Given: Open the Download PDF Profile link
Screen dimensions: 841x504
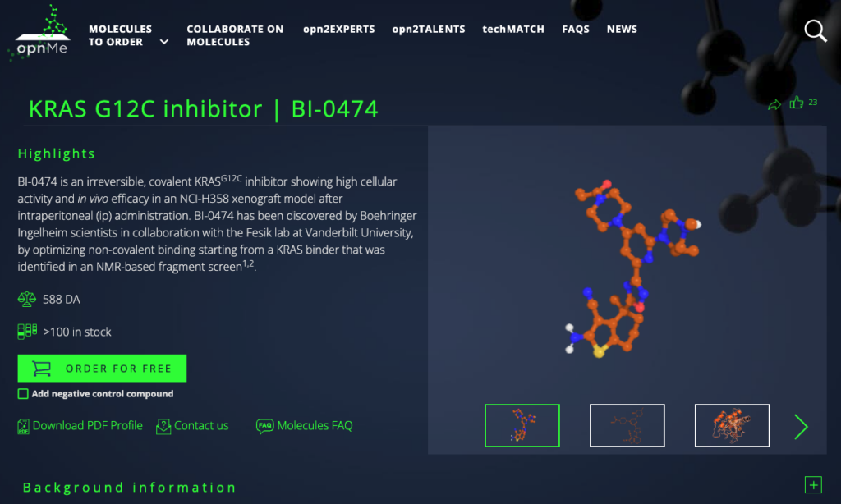Looking at the screenshot, I should [x=87, y=426].
